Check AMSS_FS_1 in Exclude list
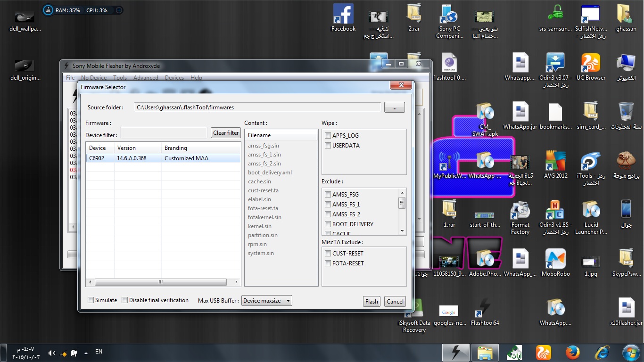The image size is (644, 362). pos(328,205)
